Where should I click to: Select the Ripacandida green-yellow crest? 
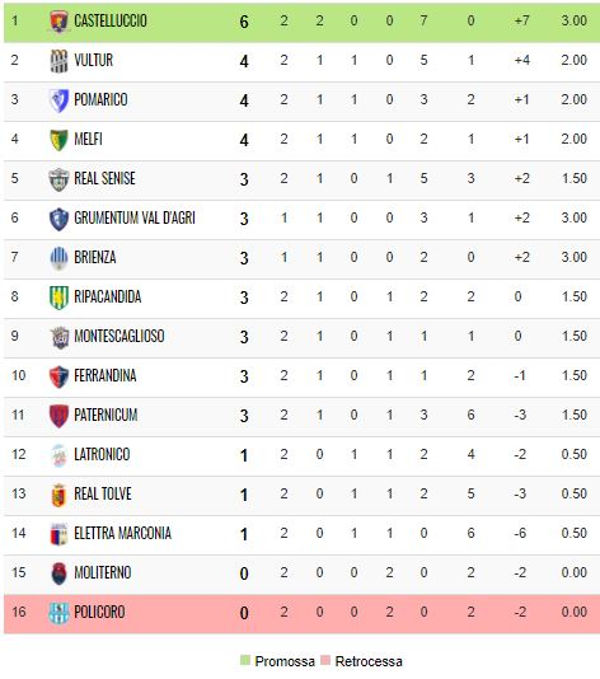pos(59,297)
